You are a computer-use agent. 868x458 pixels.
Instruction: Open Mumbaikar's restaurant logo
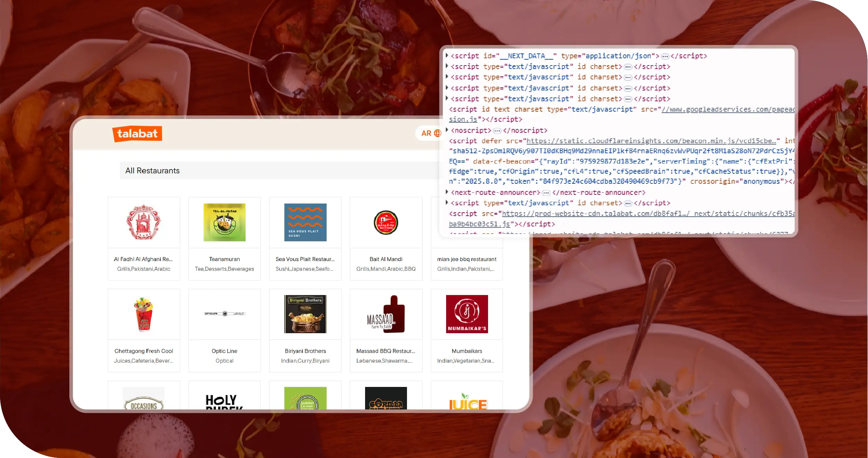[467, 314]
